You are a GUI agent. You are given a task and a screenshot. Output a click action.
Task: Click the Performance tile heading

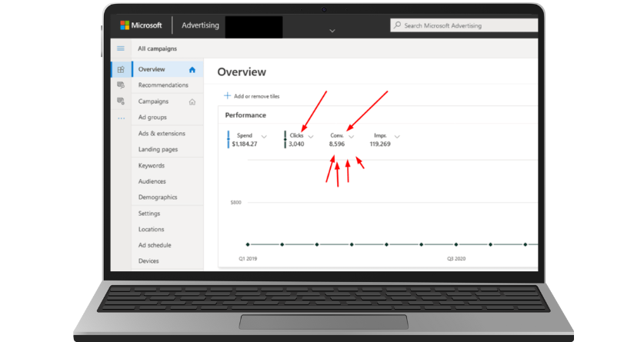(245, 115)
